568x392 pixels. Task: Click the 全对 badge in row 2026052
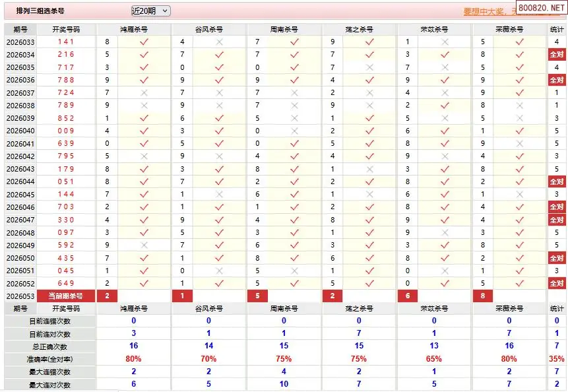557,284
